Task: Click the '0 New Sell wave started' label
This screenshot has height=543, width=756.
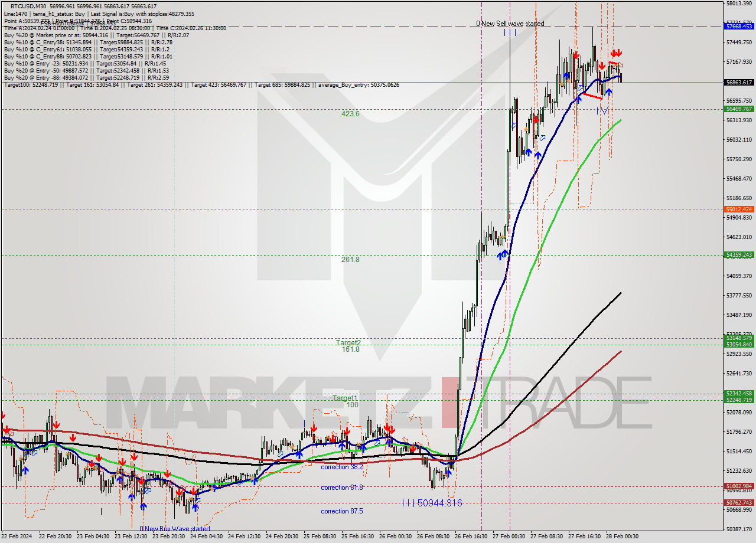Action: [510, 24]
